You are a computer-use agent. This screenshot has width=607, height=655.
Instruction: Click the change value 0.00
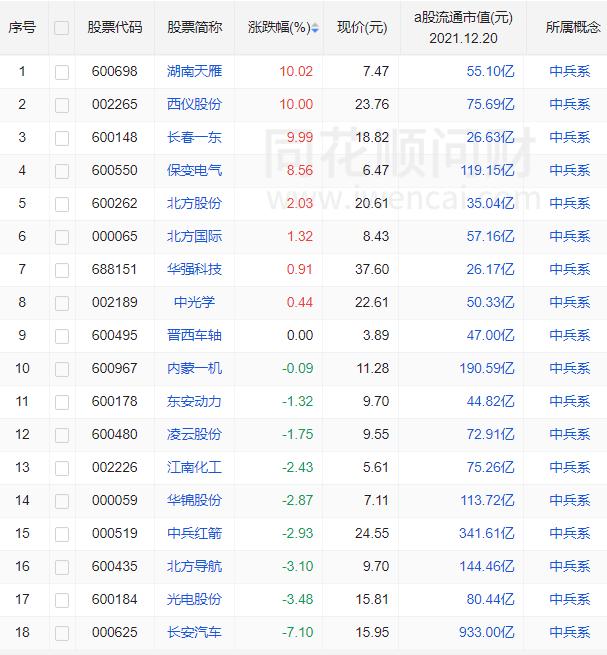[300, 335]
